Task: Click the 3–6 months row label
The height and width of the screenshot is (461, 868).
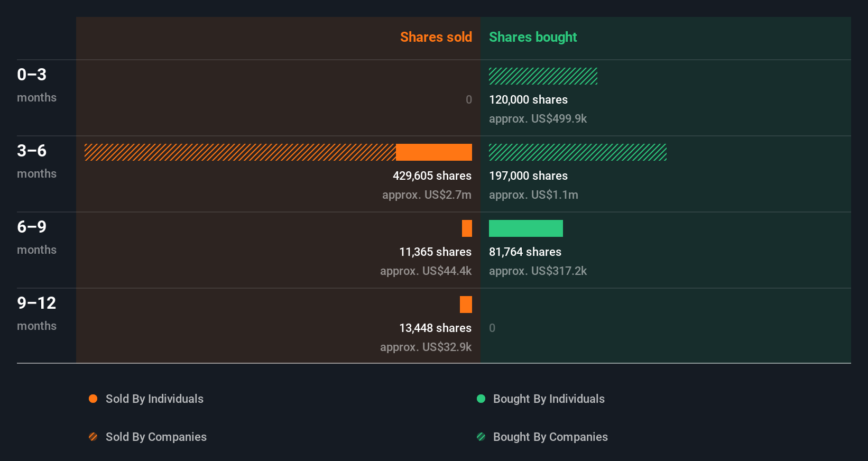Action: (x=36, y=161)
